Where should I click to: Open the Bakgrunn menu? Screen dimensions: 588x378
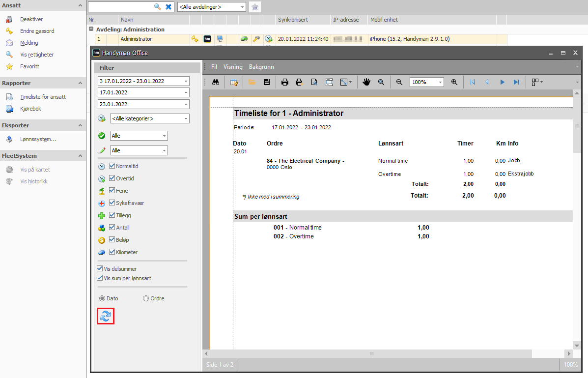pos(261,67)
